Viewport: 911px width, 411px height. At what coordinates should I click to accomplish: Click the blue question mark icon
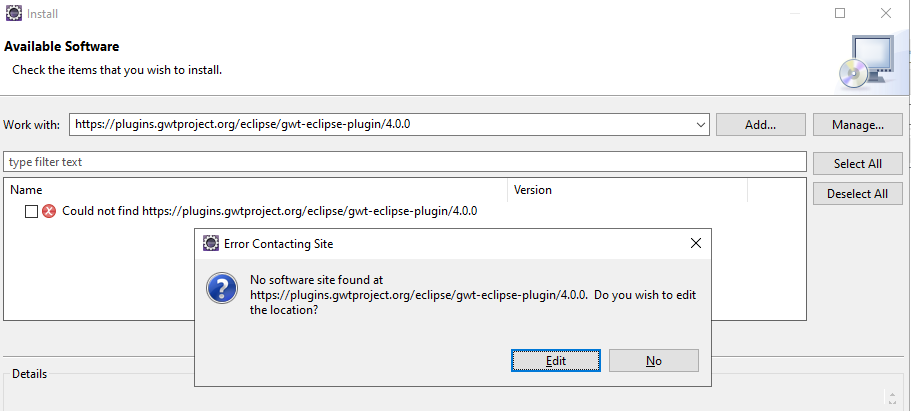221,288
